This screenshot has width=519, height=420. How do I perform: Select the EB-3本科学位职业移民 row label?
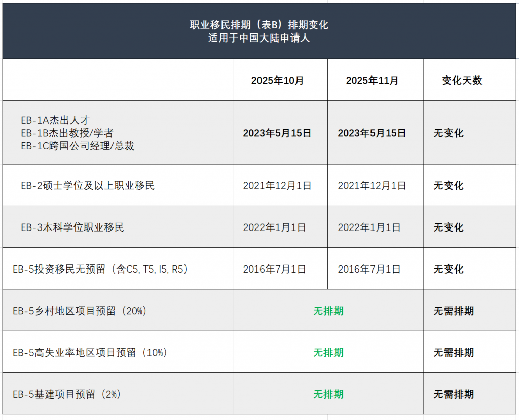coord(72,227)
